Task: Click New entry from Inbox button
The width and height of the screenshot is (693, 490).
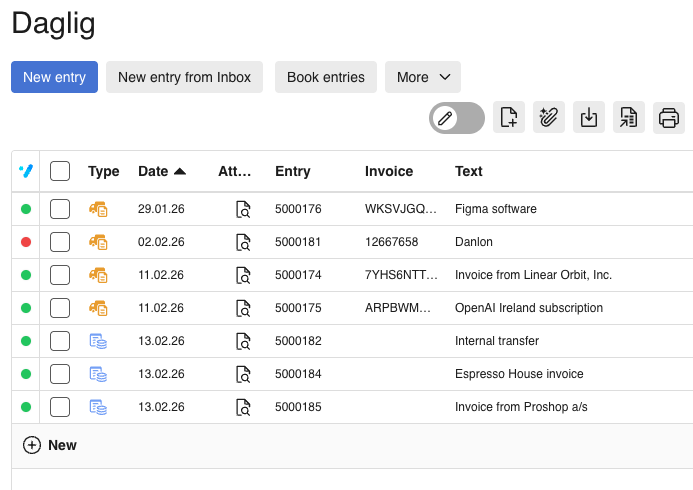Action: coord(184,77)
